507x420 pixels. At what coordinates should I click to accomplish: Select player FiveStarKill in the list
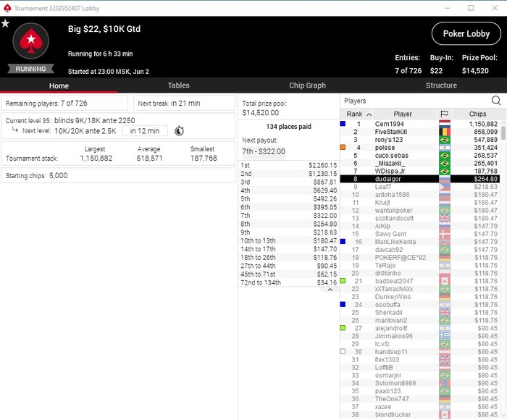(x=419, y=132)
